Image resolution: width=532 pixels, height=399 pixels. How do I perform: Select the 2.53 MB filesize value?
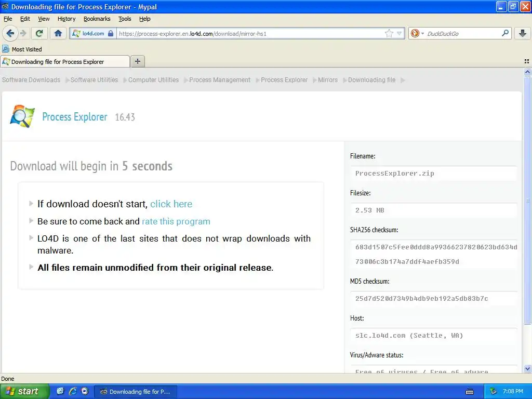369,210
